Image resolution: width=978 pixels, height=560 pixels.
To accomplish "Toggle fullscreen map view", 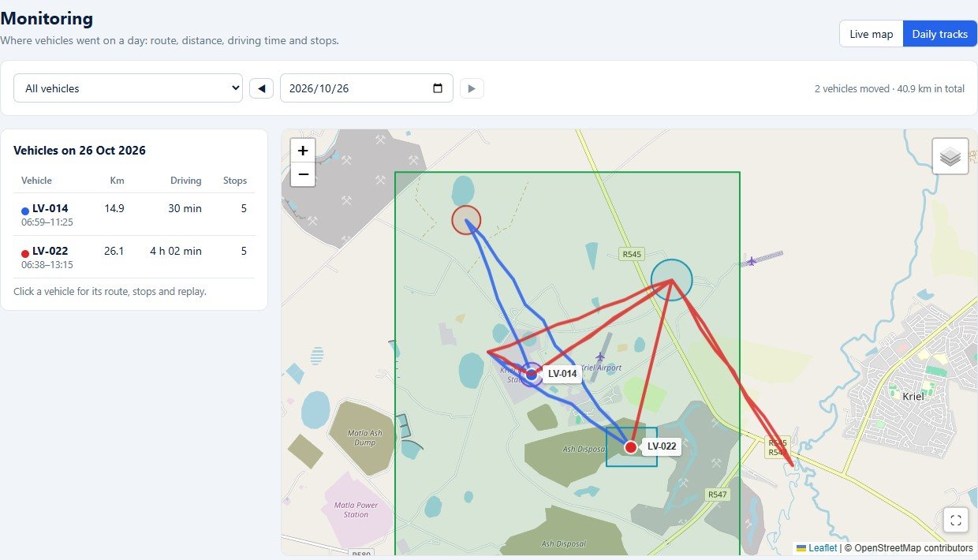I will [x=956, y=520].
